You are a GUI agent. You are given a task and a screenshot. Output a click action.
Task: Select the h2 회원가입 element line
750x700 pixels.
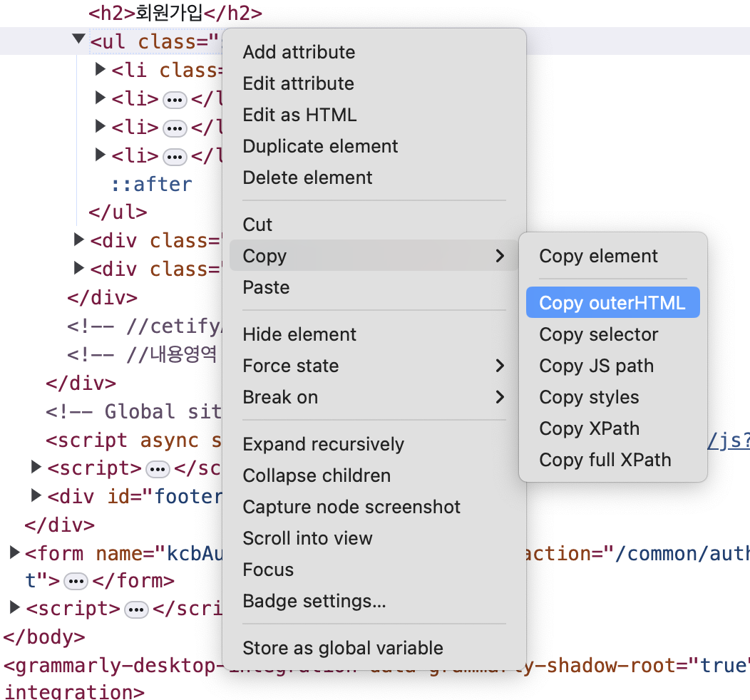pyautogui.click(x=175, y=13)
